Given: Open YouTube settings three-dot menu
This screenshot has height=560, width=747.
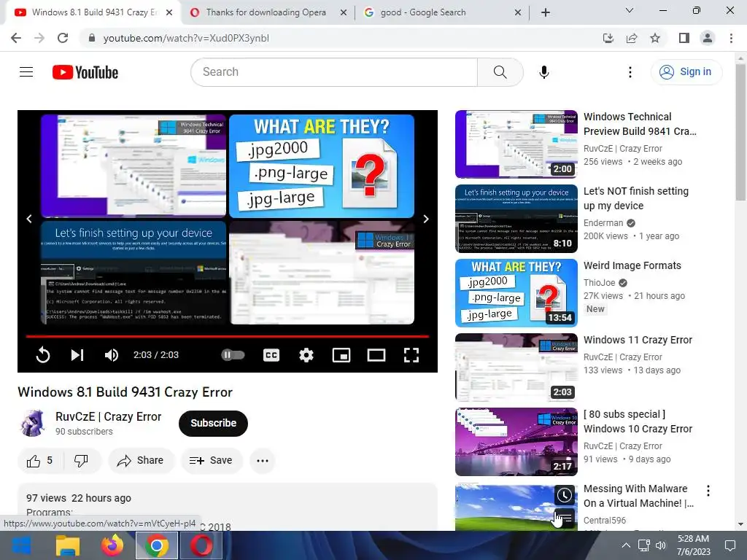Looking at the screenshot, I should point(630,72).
